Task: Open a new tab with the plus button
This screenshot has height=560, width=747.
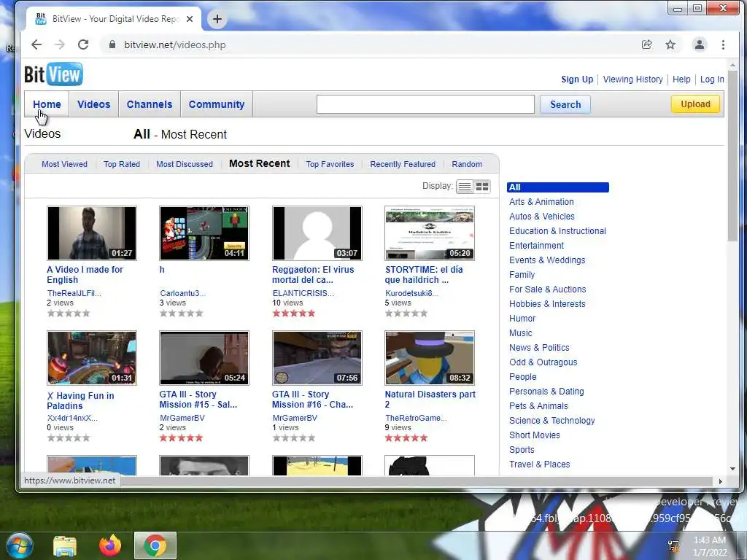Action: [x=217, y=19]
